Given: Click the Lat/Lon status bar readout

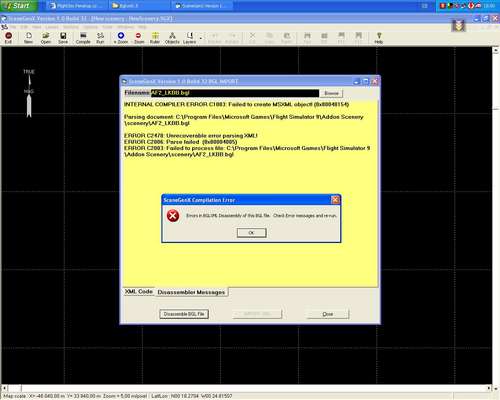Looking at the screenshot, I should (x=192, y=396).
